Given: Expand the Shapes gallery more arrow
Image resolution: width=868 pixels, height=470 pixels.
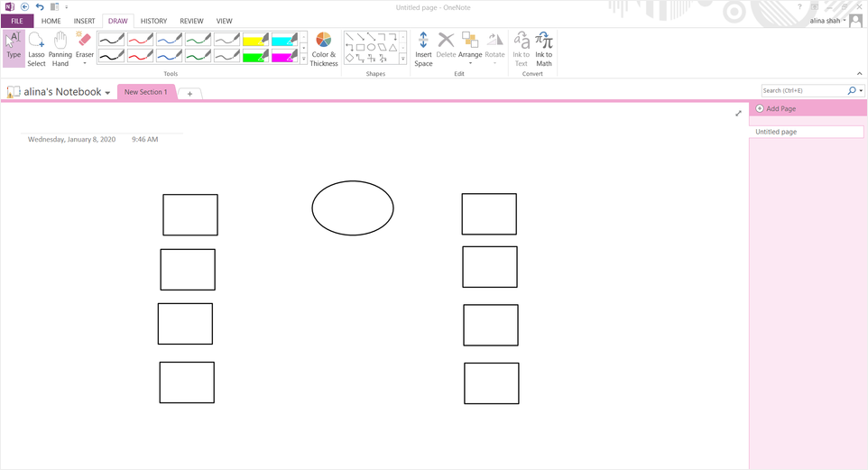Looking at the screenshot, I should (x=403, y=58).
